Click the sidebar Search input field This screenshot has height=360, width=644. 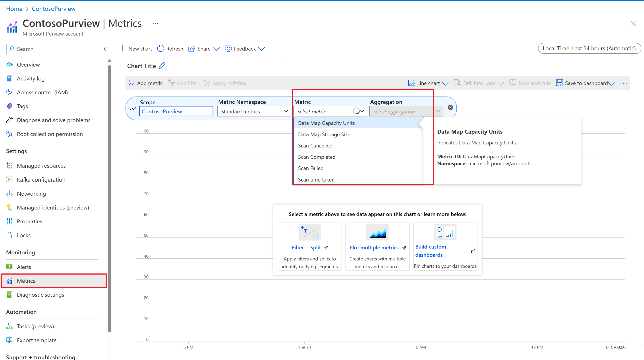tap(51, 49)
